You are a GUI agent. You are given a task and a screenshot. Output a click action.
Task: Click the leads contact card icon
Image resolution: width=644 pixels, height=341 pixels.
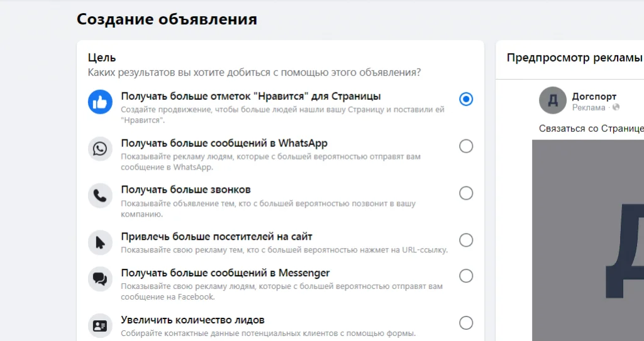pyautogui.click(x=100, y=325)
